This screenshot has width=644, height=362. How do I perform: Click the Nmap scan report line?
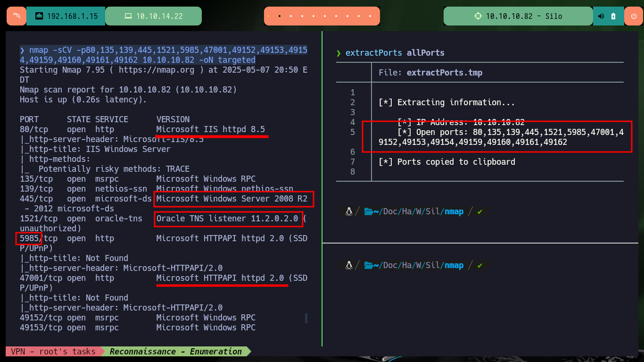[128, 90]
